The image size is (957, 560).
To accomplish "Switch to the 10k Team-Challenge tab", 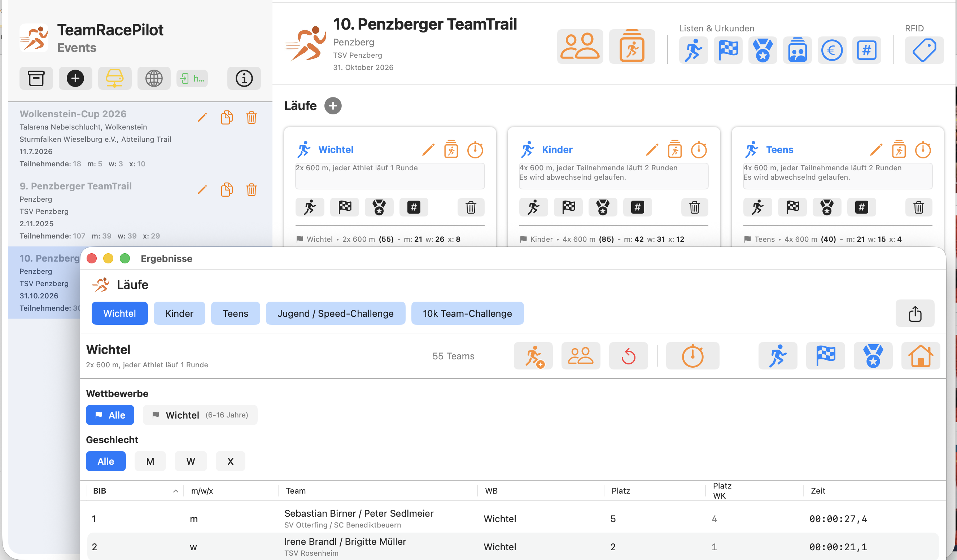I will coord(467,314).
